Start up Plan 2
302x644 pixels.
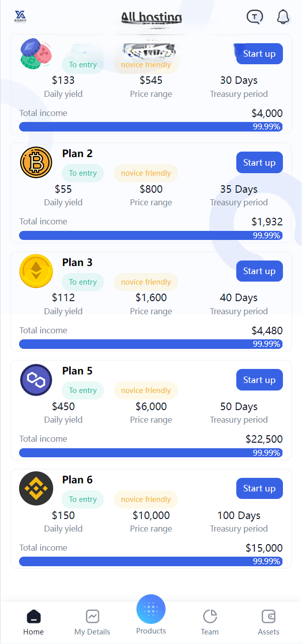(259, 163)
